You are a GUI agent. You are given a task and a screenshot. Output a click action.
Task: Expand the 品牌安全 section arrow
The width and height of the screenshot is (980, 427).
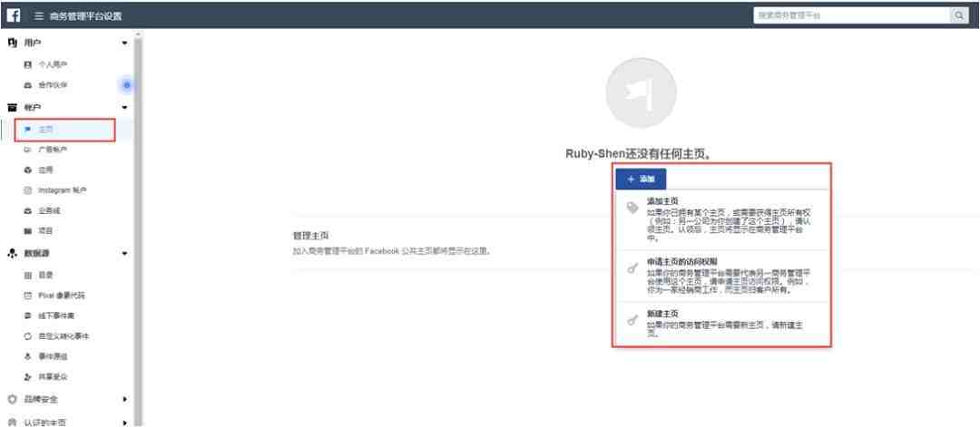point(124,400)
